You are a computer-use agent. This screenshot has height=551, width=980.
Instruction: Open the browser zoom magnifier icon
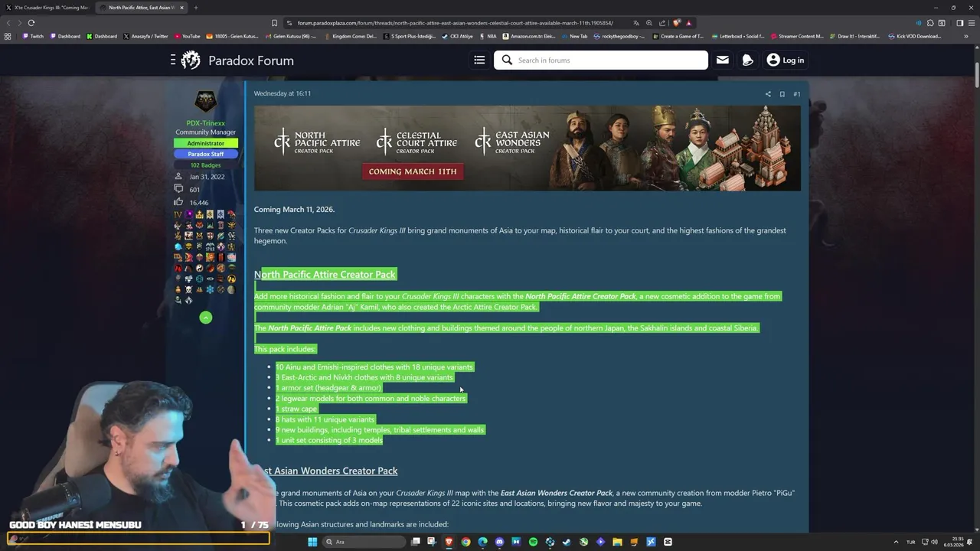click(649, 23)
